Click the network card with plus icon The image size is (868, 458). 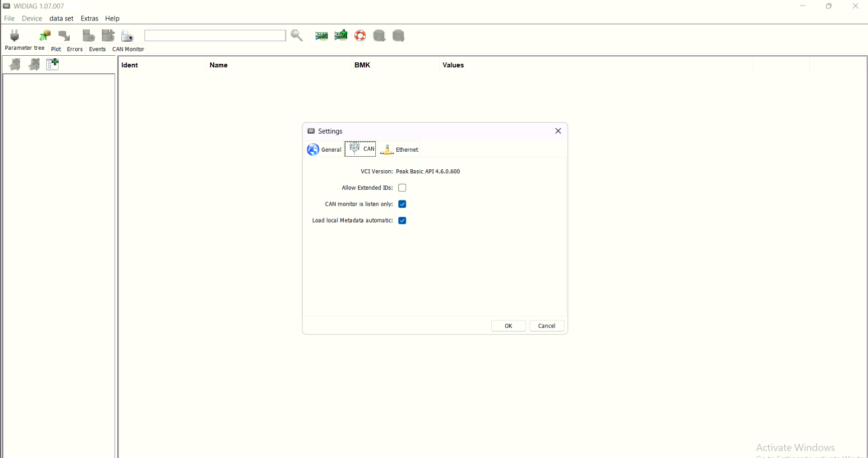341,35
